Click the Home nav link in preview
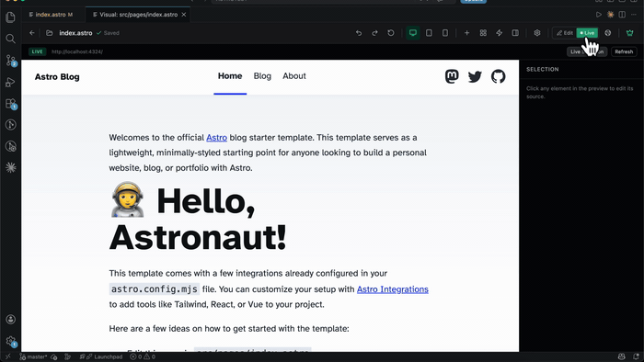 pyautogui.click(x=230, y=76)
